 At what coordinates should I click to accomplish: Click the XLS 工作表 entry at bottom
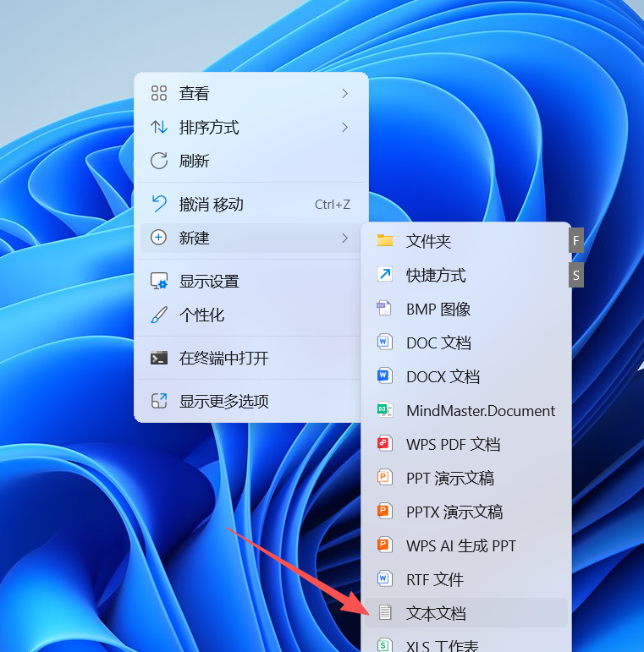(442, 645)
